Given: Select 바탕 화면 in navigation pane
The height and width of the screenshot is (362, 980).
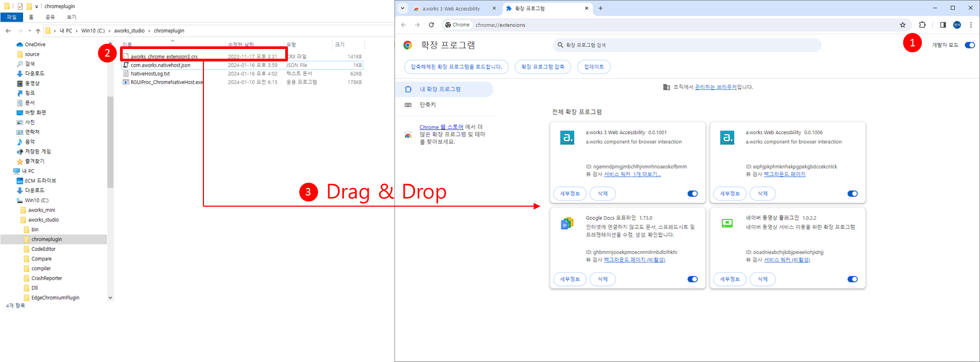Looking at the screenshot, I should click(36, 113).
